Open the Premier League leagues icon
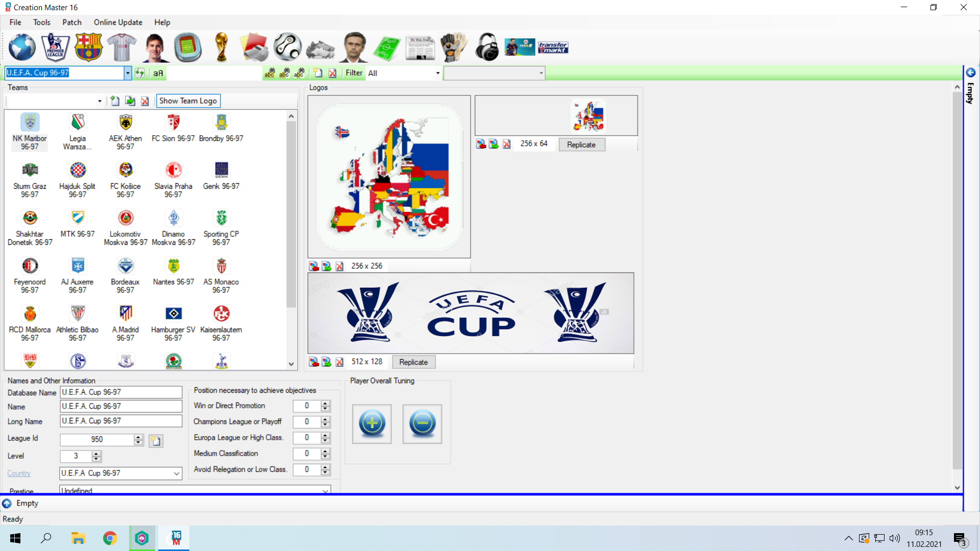The width and height of the screenshot is (980, 551). (x=55, y=47)
